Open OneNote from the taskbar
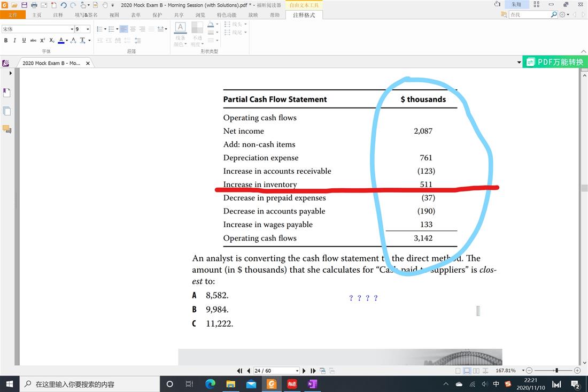The image size is (588, 392). [x=312, y=384]
